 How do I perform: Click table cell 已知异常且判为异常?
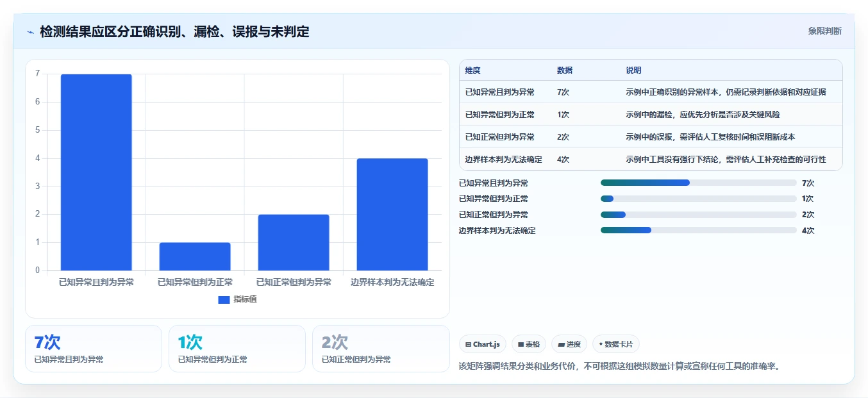click(500, 92)
